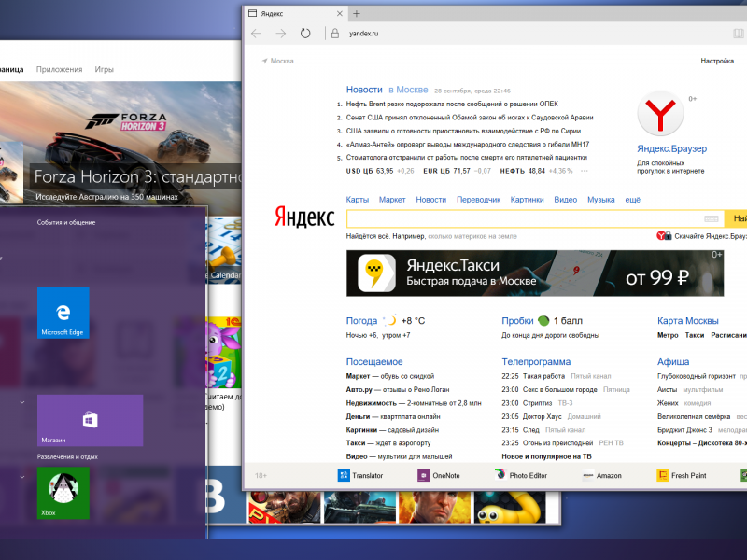Screen dimensions: 747x560
Task: Open the on-screen keyboard in search box
Action: pos(712,218)
